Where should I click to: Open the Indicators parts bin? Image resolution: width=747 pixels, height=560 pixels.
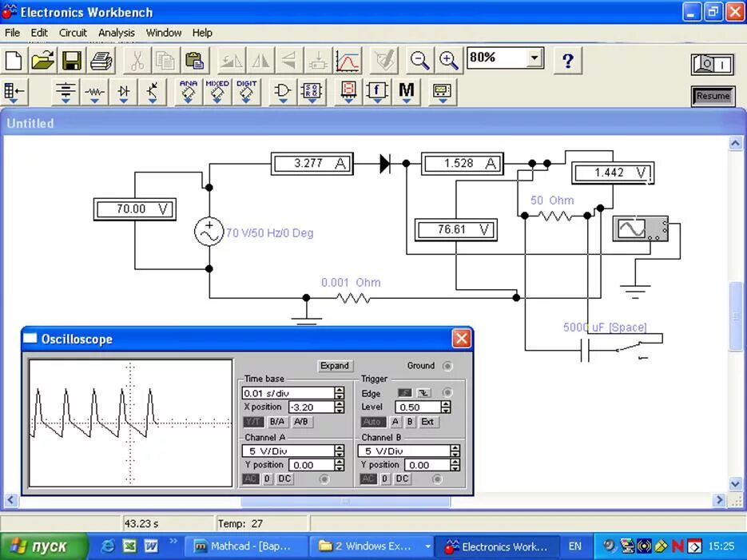348,91
